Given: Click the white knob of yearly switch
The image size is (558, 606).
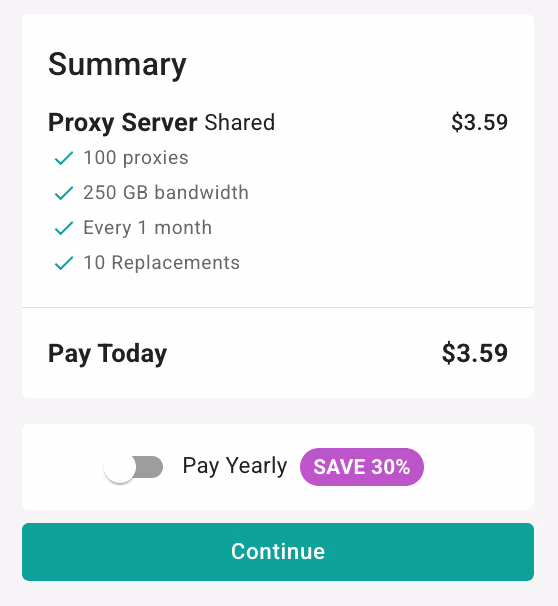Looking at the screenshot, I should click(120, 468).
